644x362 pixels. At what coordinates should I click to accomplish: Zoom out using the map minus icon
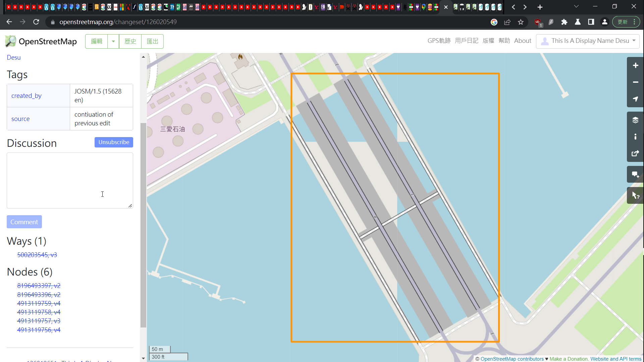tap(635, 82)
